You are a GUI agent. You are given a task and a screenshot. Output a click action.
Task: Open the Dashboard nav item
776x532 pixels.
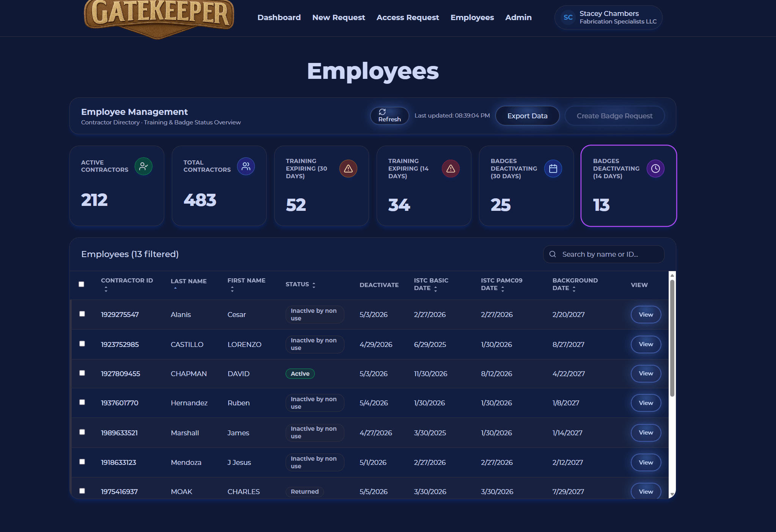[x=279, y=17]
